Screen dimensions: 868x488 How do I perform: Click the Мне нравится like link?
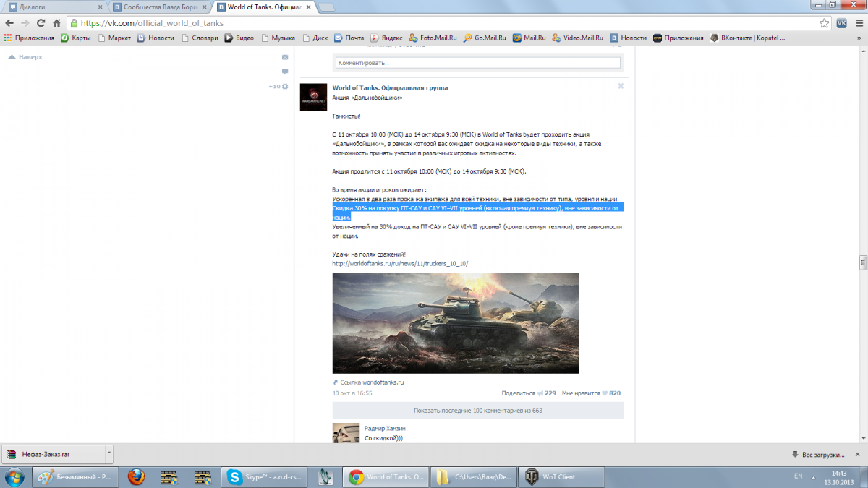[x=581, y=393]
